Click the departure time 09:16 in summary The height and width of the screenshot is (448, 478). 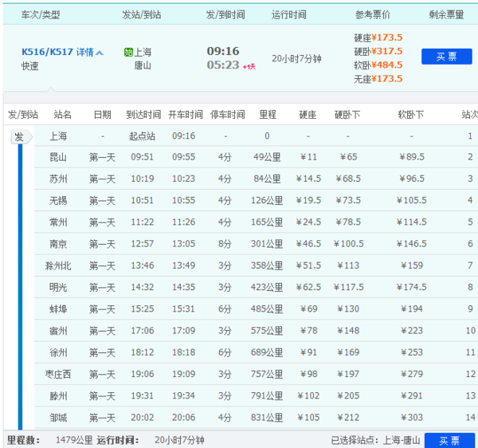[x=223, y=51]
